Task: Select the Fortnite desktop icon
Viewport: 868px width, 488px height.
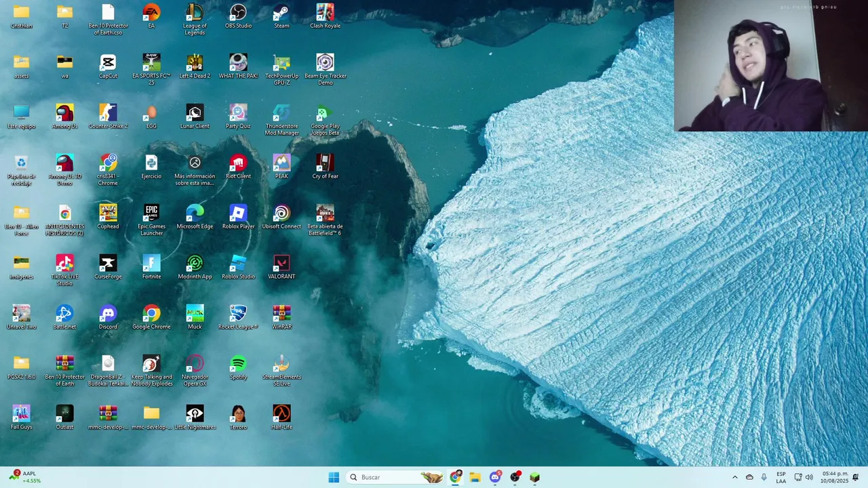Action: point(151,267)
